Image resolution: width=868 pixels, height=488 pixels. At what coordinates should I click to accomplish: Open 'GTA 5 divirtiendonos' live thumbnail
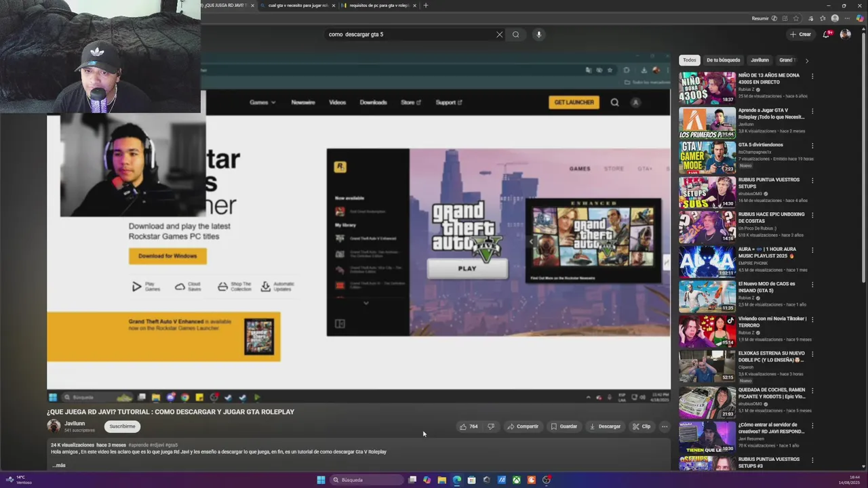[707, 157]
